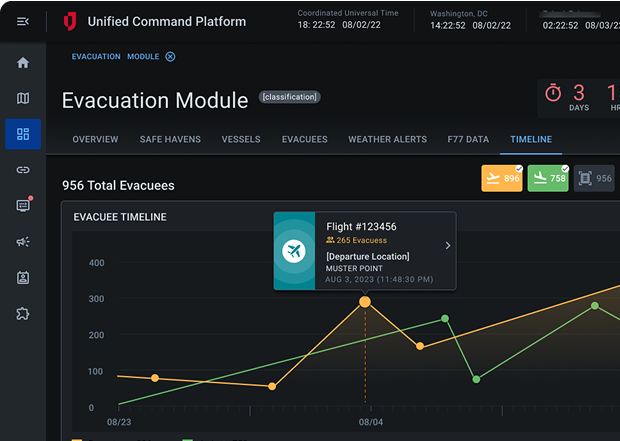Open the Weather Alerts tab
This screenshot has height=441, width=620.
pyautogui.click(x=387, y=139)
